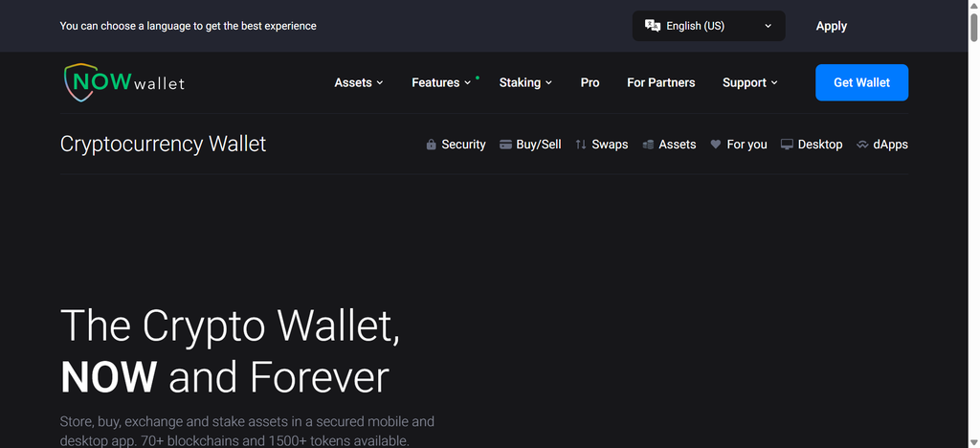Expand the language selector chevron
This screenshot has width=980, height=448.
768,26
